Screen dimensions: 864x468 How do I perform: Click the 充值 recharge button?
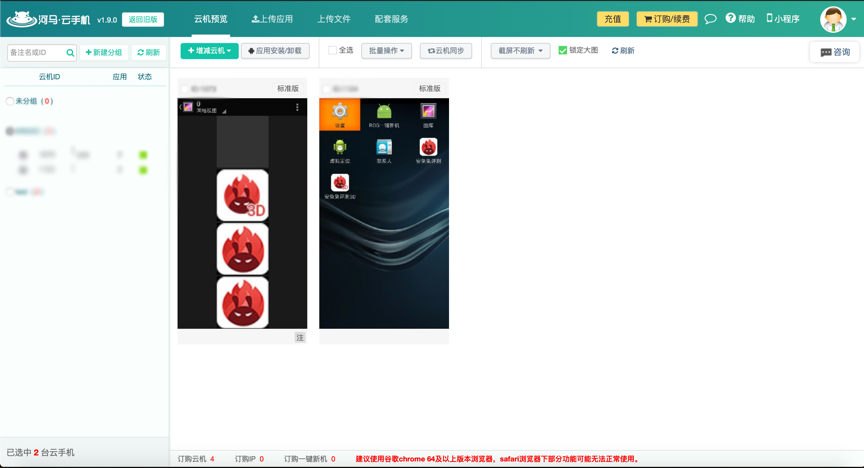612,19
